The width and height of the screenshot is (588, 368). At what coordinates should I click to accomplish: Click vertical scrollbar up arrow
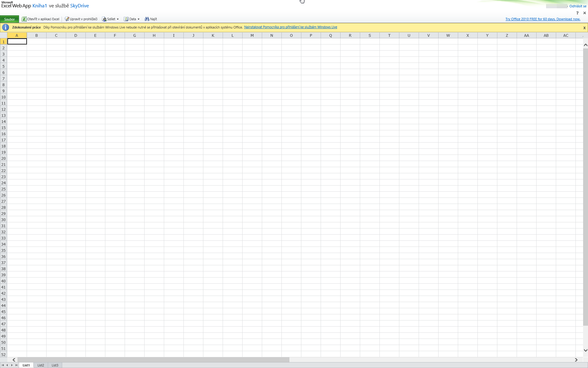point(586,45)
